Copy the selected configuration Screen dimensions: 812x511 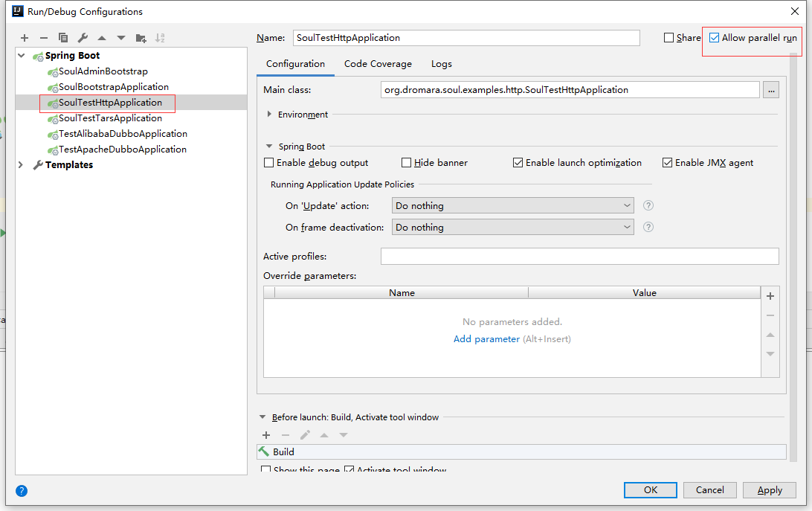(63, 38)
